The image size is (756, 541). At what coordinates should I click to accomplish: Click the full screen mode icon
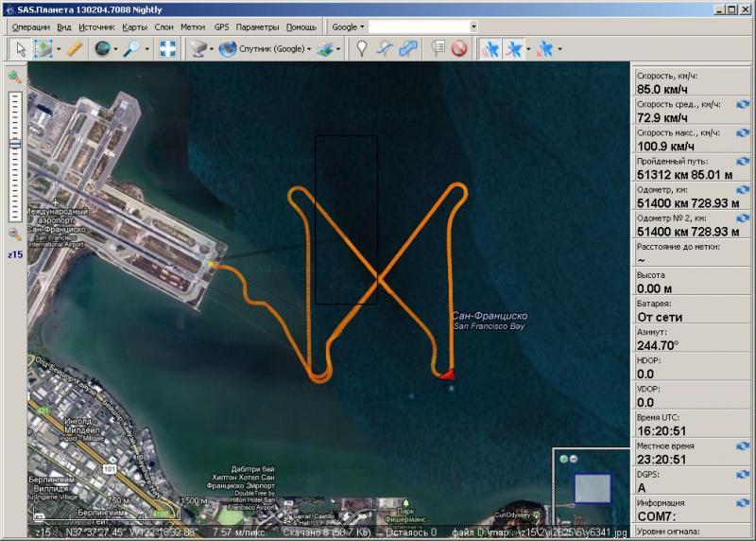[167, 48]
